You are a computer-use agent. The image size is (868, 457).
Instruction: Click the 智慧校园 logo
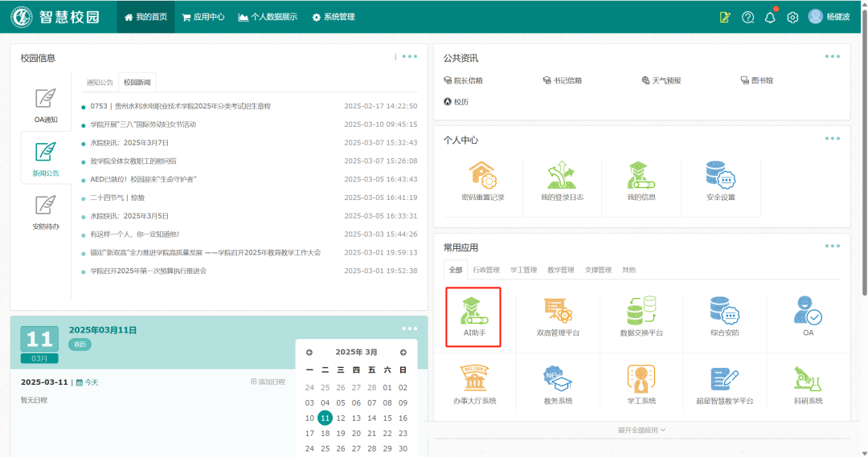pos(55,17)
